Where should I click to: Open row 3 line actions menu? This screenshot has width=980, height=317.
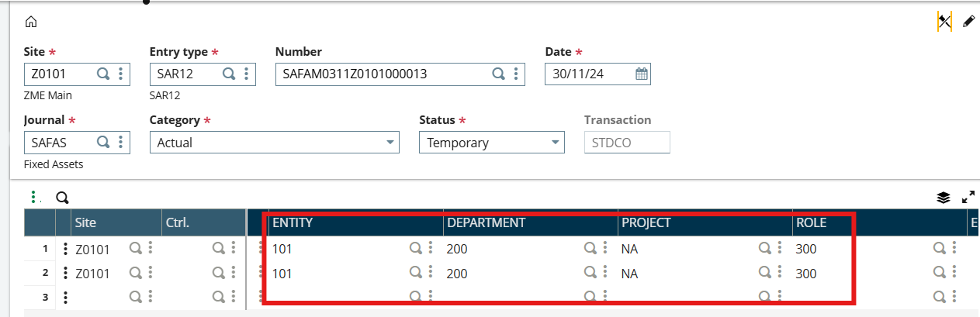tap(66, 297)
